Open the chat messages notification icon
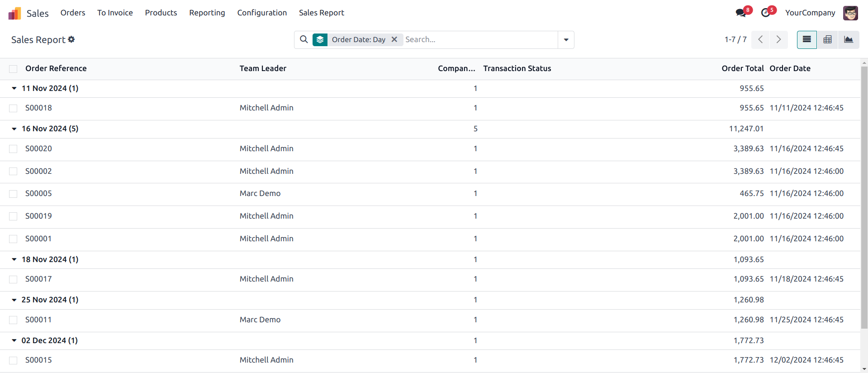Image resolution: width=868 pixels, height=373 pixels. (x=741, y=13)
